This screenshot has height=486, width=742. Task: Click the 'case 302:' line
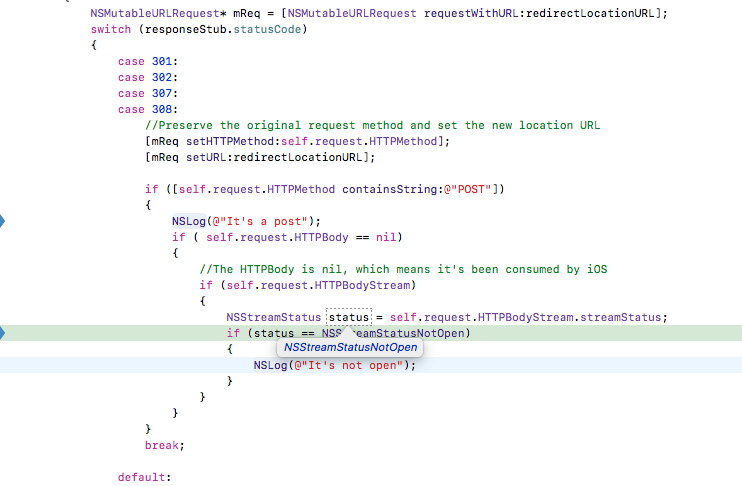click(x=148, y=78)
